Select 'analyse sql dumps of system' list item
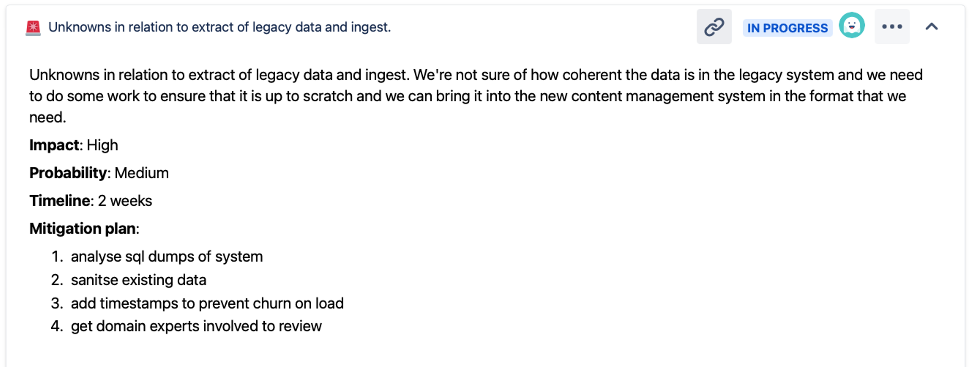980x367 pixels. click(x=167, y=257)
